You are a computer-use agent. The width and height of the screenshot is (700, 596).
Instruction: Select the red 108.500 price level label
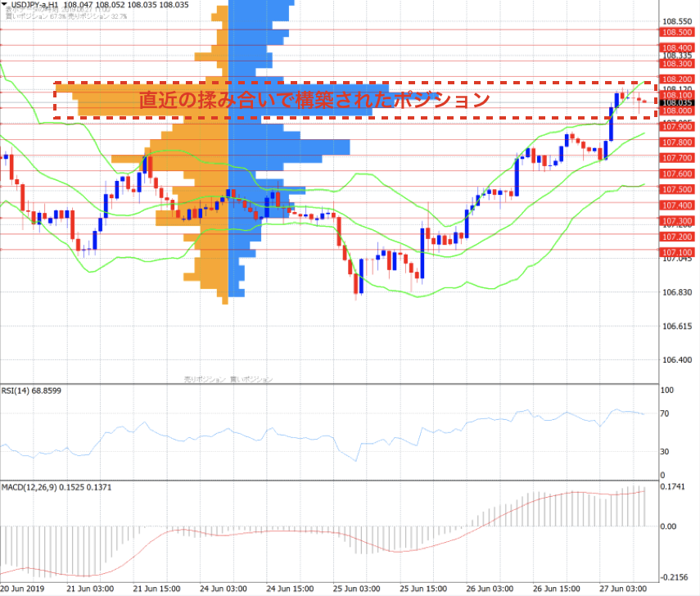[677, 32]
